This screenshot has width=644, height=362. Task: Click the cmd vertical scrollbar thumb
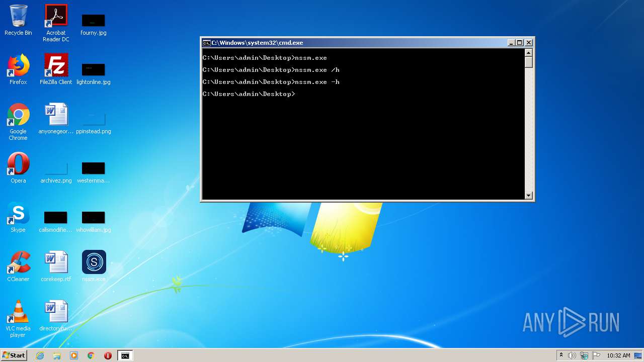point(528,62)
